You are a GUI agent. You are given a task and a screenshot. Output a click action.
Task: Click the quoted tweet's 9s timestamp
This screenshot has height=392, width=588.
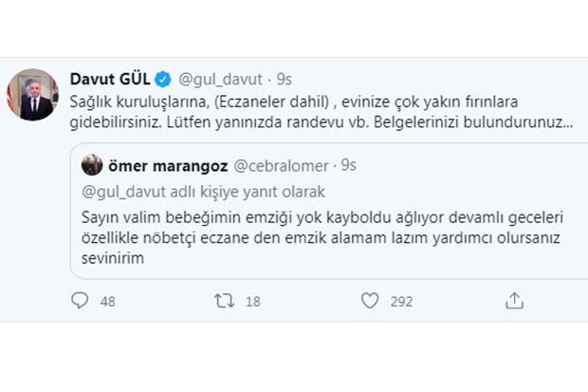348,165
